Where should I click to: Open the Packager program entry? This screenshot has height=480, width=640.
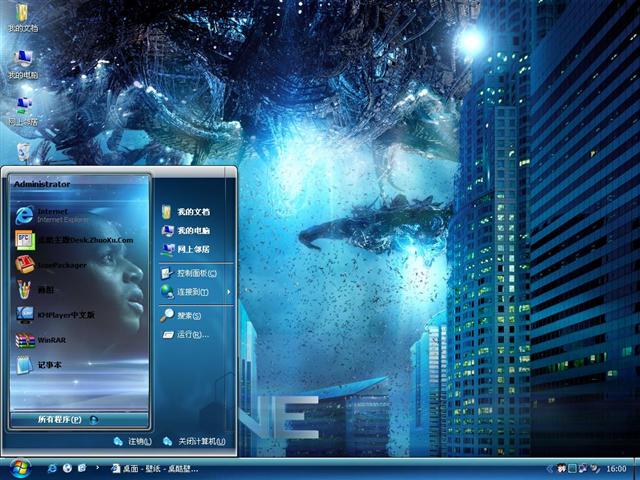[51, 265]
